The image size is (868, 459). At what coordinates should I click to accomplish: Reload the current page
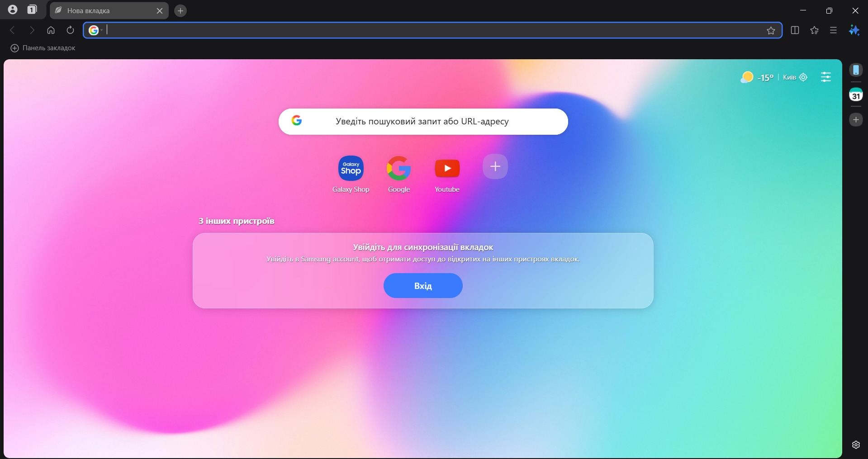point(70,30)
